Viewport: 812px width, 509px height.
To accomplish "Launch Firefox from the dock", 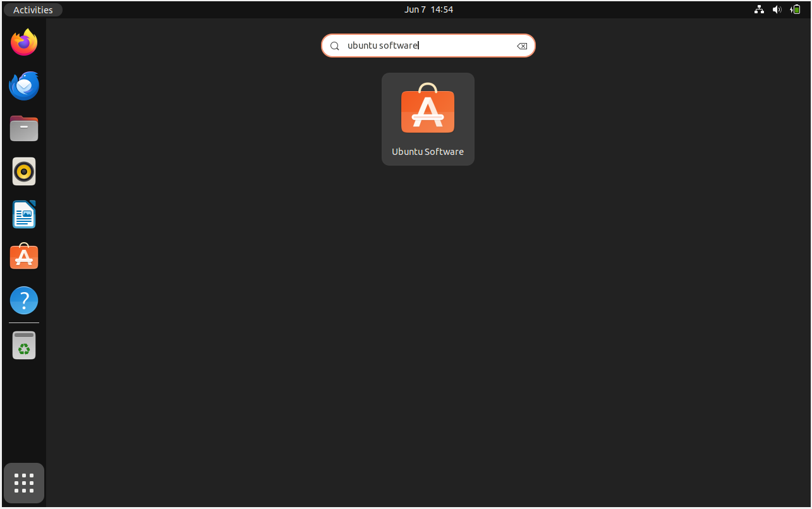I will coord(24,42).
